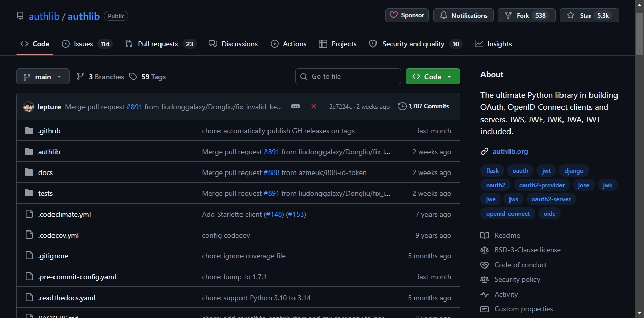View the 3 Branches link
This screenshot has width=644, height=318.
(100, 77)
